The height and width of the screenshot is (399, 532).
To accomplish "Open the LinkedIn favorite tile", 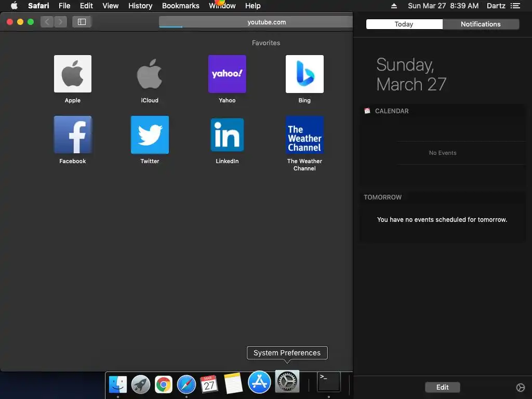I will pos(227,135).
